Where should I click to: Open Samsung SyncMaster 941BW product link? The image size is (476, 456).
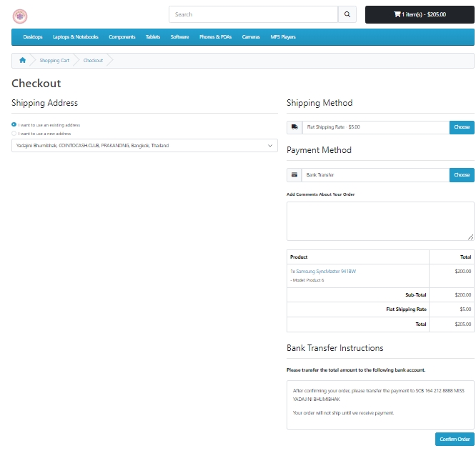tap(326, 271)
